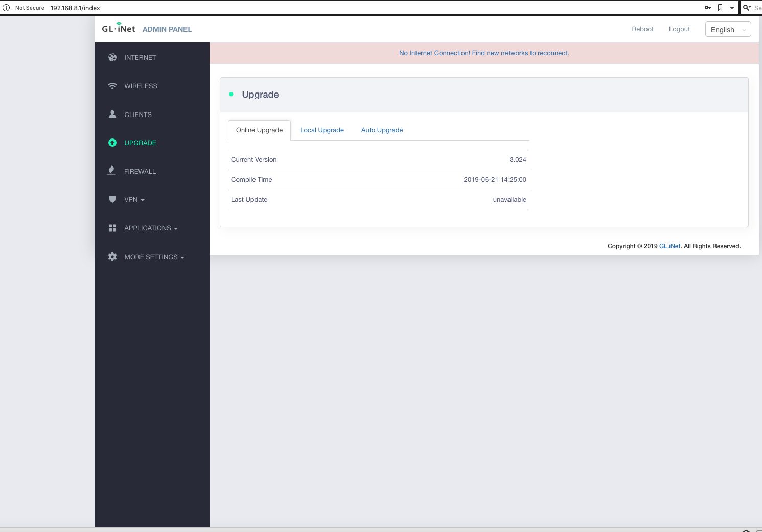
Task: Click the green Upgrade arrow icon
Action: coord(112,143)
